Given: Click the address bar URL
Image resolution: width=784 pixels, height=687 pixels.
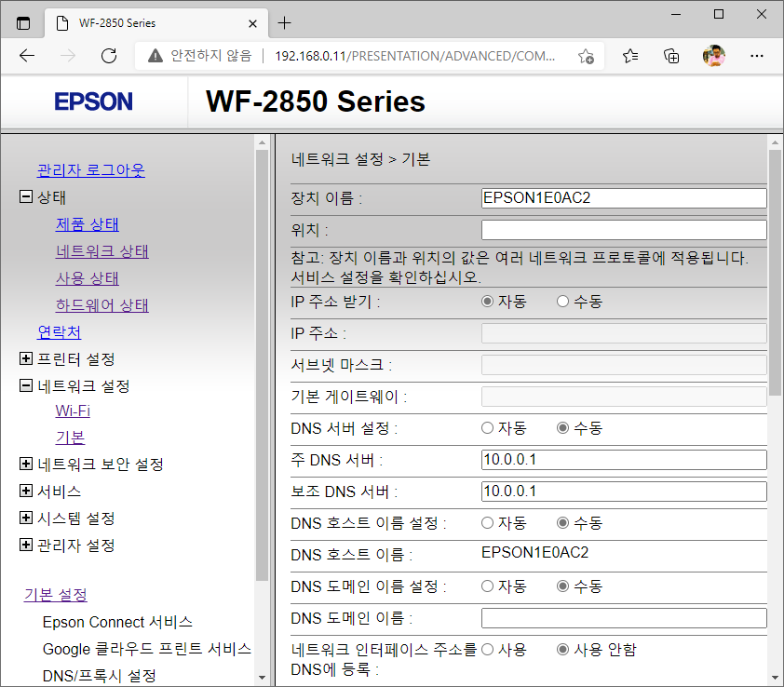Looking at the screenshot, I should (x=414, y=56).
